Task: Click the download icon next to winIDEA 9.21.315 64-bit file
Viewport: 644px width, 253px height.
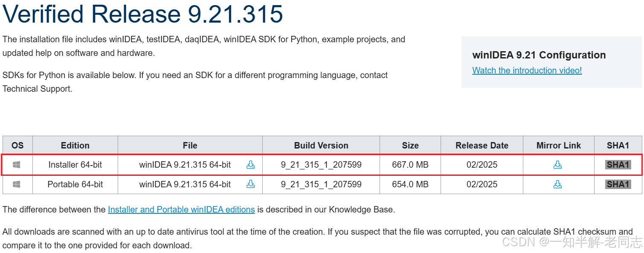Action: pyautogui.click(x=251, y=165)
